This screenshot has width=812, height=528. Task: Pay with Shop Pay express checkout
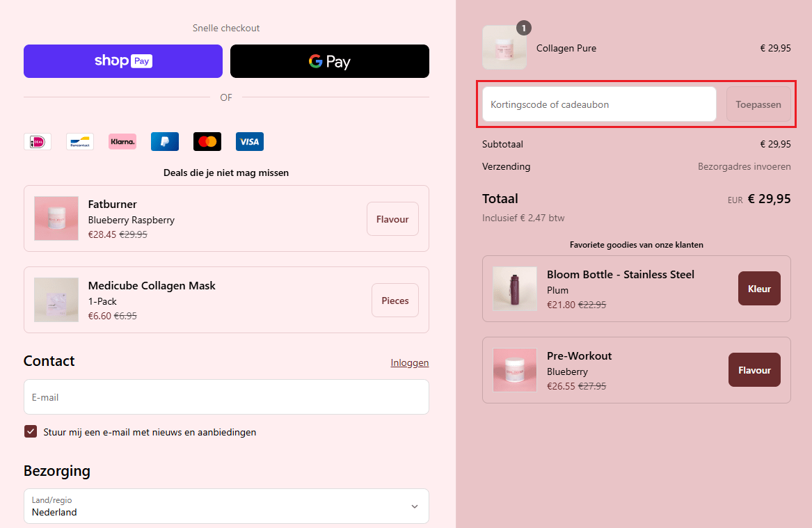tap(123, 61)
